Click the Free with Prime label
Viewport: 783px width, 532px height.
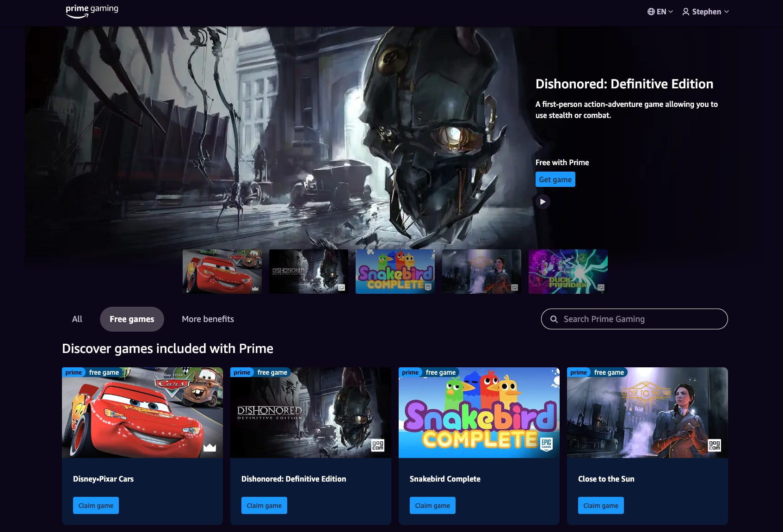[562, 162]
